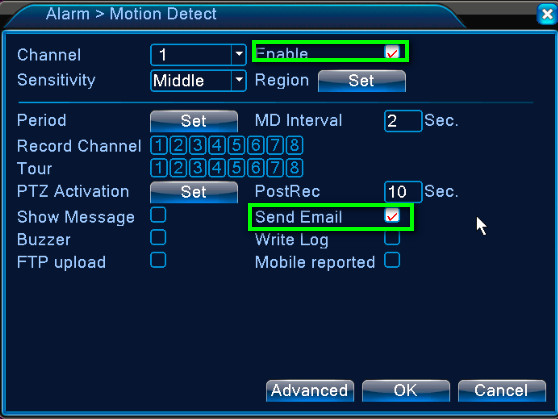
Task: Click the Region Set button
Action: (362, 81)
